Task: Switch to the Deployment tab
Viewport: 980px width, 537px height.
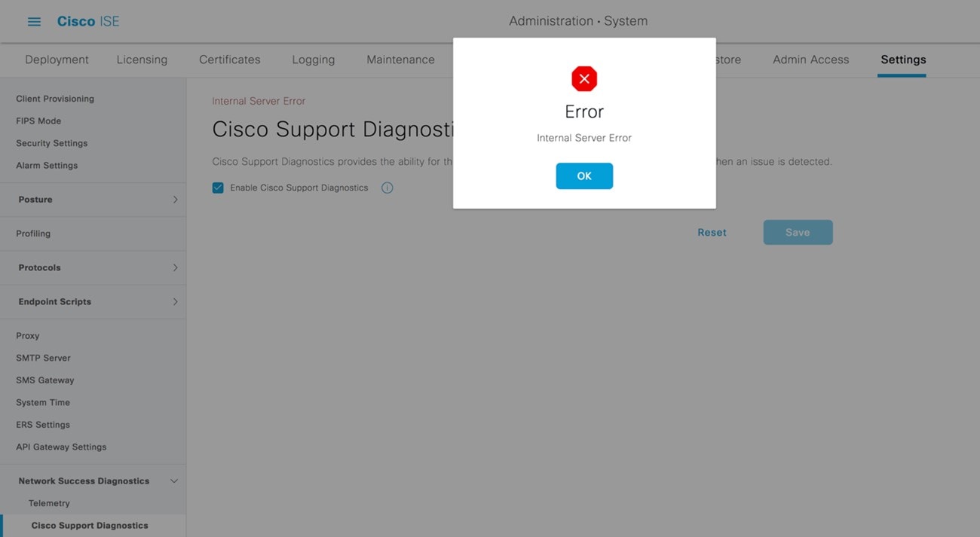Action: (x=57, y=59)
